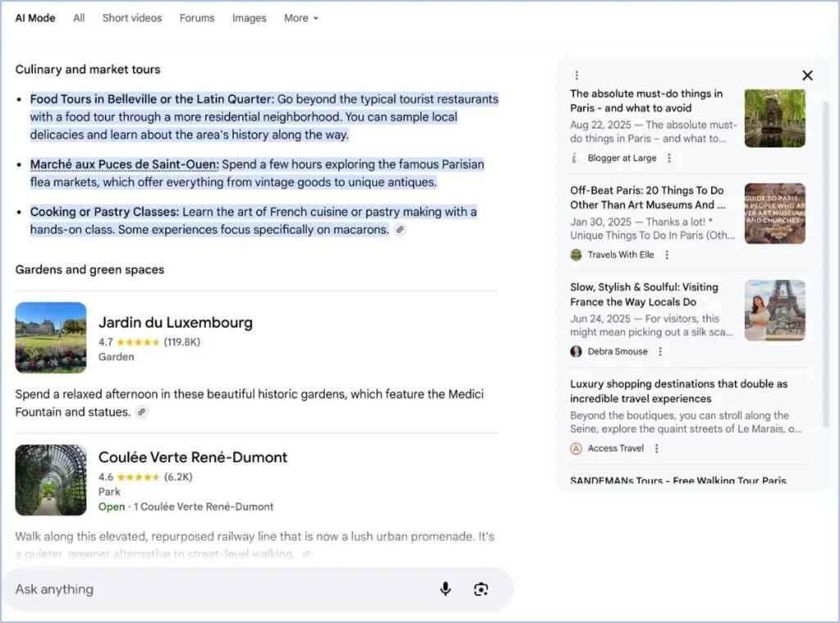The height and width of the screenshot is (623, 840).
Task: Click the Travels With Elle site favicon
Action: tap(576, 255)
